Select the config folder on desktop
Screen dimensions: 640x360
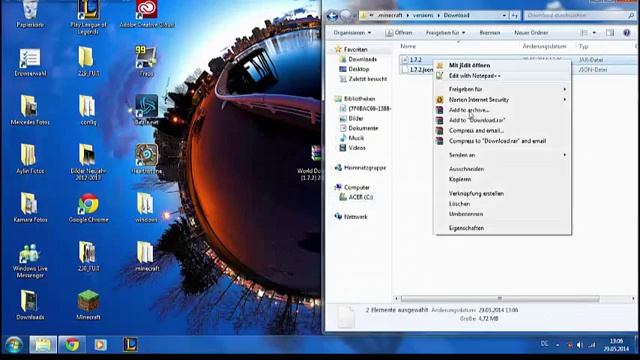[88, 110]
